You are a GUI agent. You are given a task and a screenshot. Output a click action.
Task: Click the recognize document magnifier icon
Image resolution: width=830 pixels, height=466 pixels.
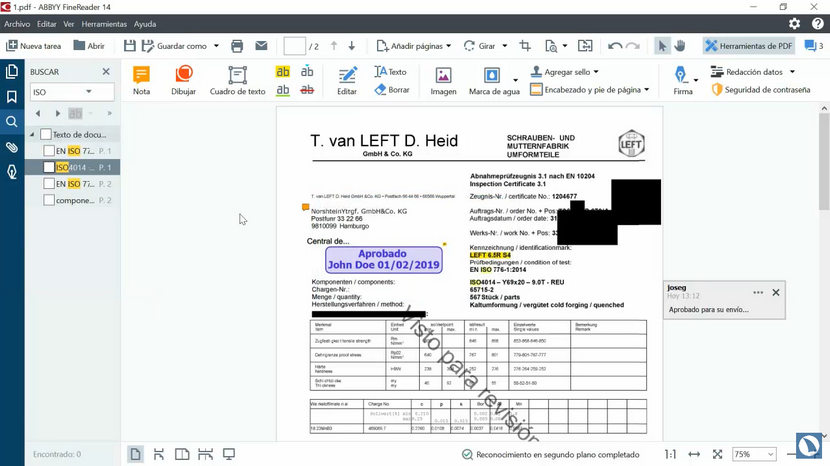point(551,46)
